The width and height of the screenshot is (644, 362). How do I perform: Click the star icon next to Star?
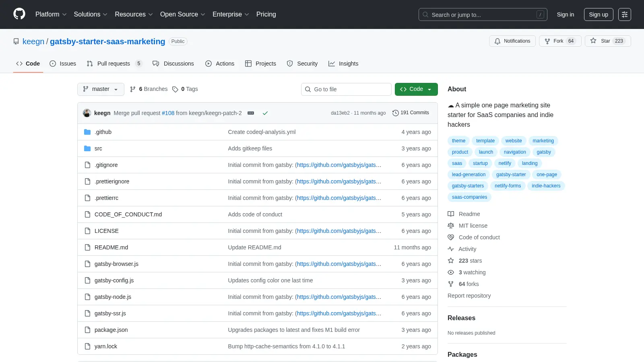(x=593, y=41)
